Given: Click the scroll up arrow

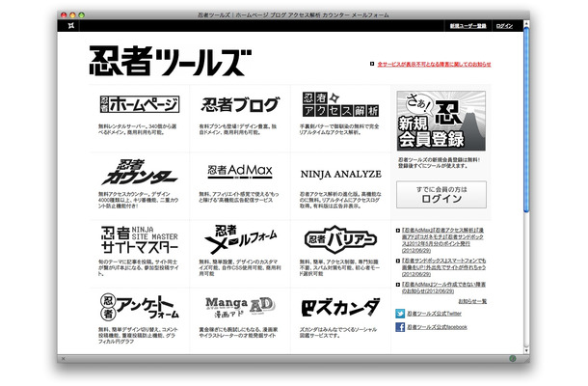Looking at the screenshot, I should pyautogui.click(x=526, y=24).
